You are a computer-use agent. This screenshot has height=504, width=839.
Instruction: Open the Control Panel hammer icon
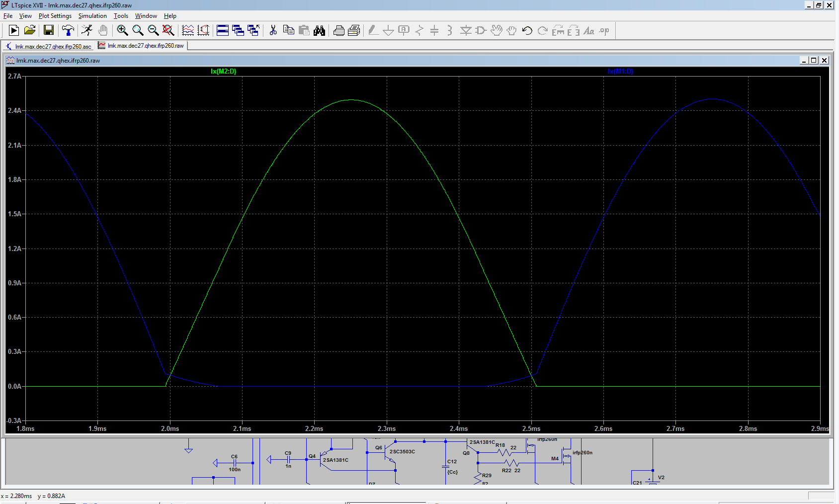point(68,31)
